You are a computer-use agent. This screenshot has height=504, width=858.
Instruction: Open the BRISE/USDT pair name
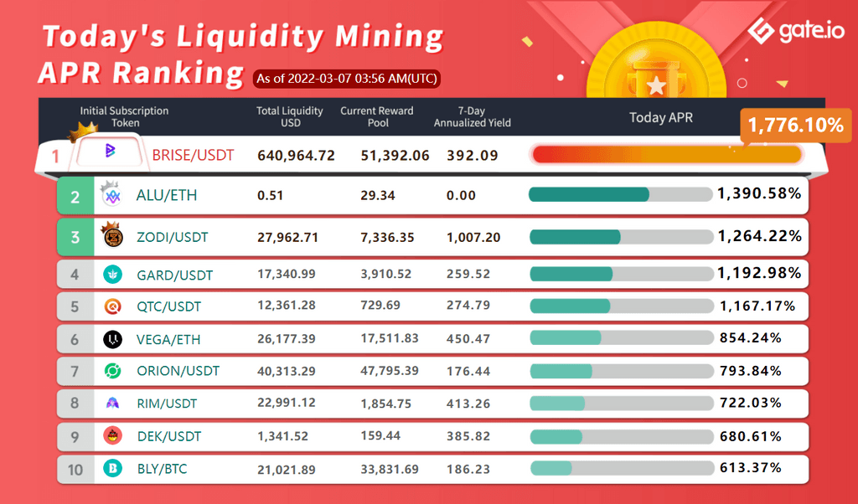tap(193, 155)
